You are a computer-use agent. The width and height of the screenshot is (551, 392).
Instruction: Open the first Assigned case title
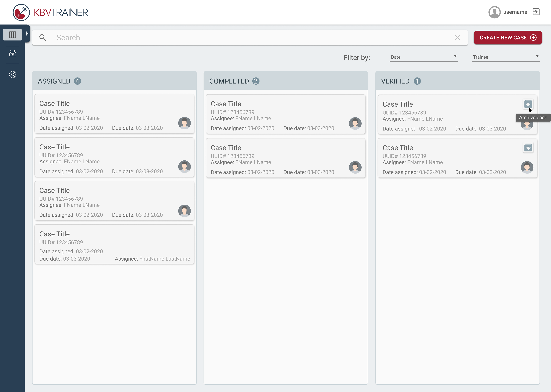55,103
